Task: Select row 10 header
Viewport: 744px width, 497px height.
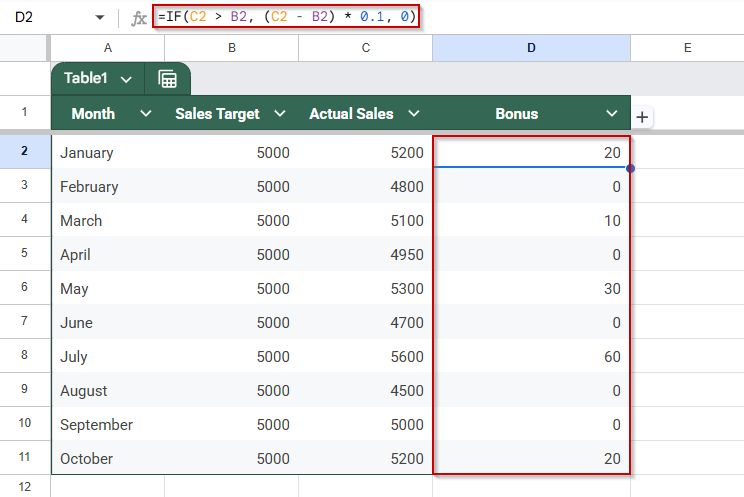Action: coord(24,423)
